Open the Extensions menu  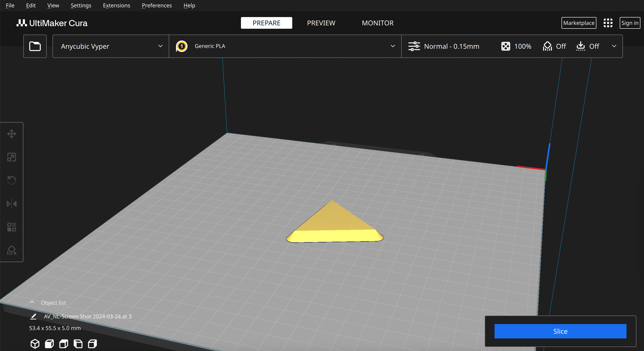(x=116, y=6)
